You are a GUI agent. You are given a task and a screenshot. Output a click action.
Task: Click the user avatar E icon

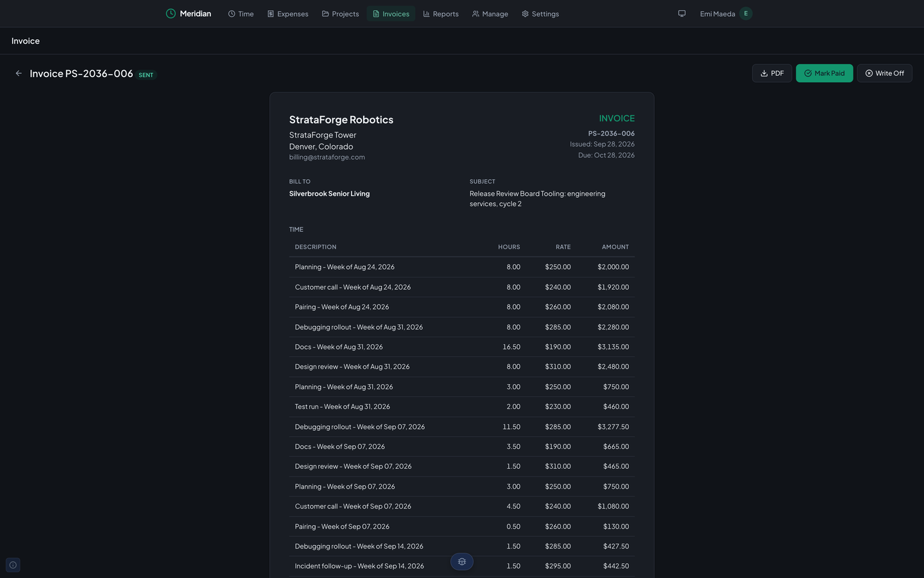pyautogui.click(x=746, y=13)
